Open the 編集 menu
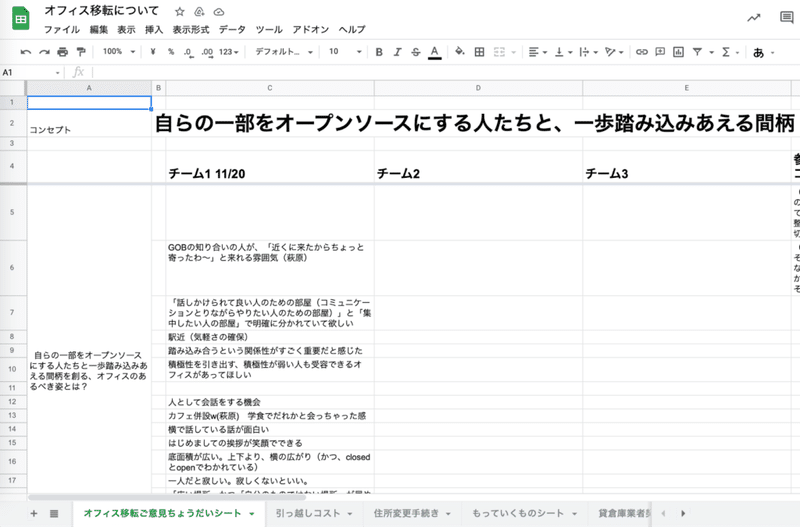The height and width of the screenshot is (527, 800). tap(98, 30)
